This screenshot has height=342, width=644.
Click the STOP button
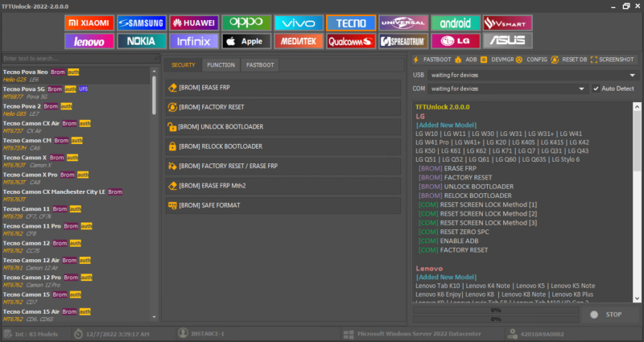click(610, 315)
